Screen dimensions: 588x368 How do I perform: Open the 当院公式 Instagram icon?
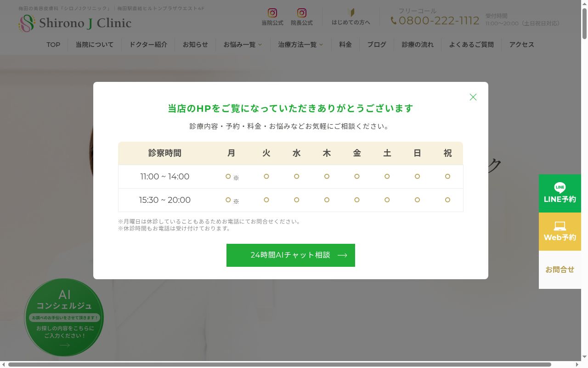[x=272, y=13]
